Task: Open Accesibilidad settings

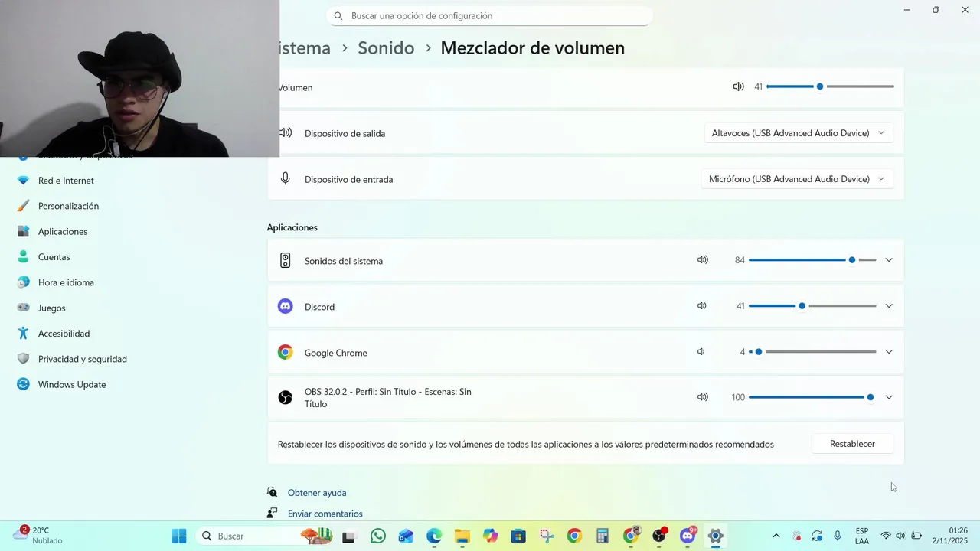Action: coord(64,334)
